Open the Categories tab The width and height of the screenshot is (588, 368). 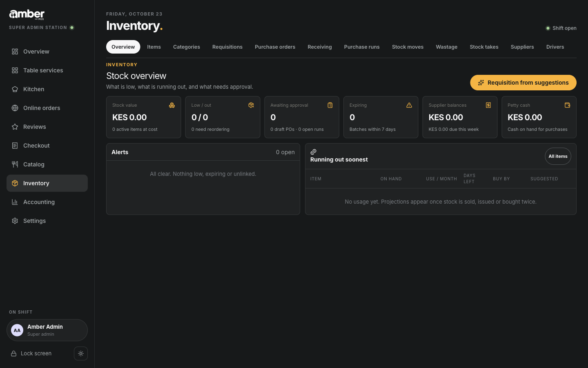coord(187,47)
